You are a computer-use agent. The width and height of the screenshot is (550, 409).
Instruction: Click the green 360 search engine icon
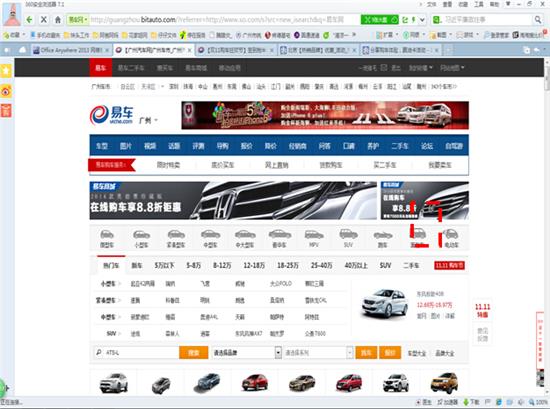point(436,20)
